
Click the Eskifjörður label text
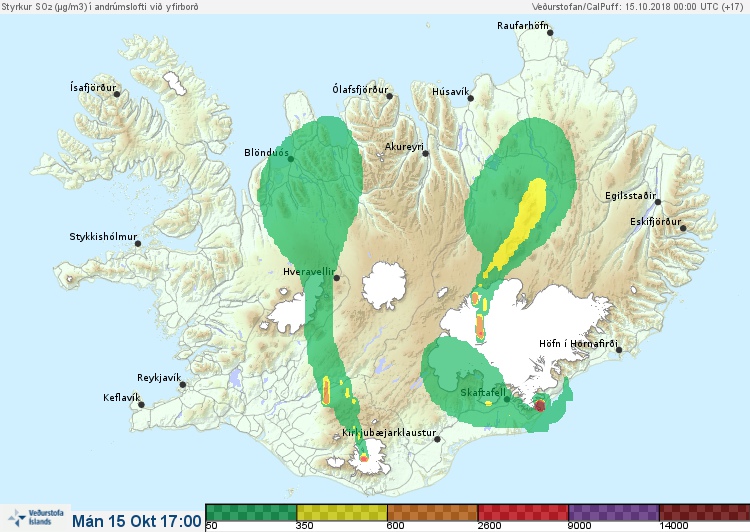(655, 222)
